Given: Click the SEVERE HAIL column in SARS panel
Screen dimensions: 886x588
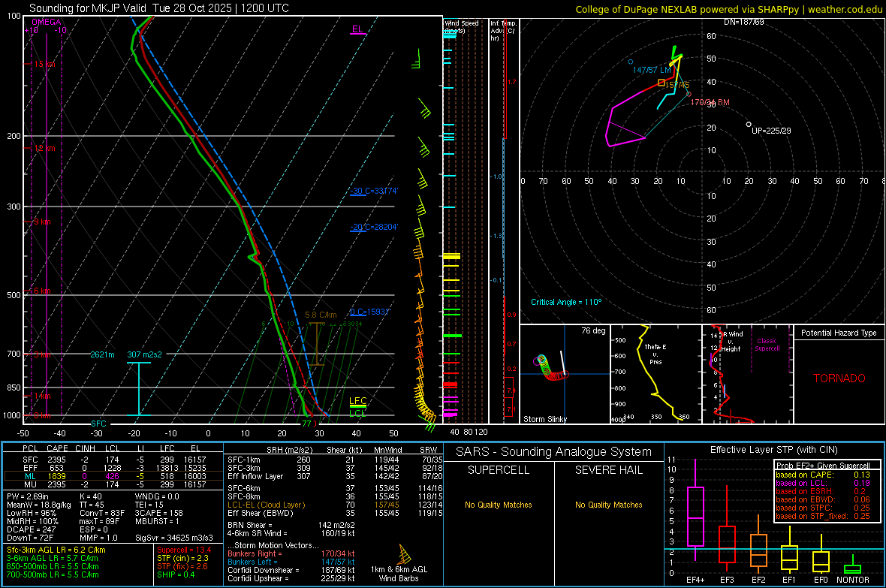Looking at the screenshot, I should 609,470.
